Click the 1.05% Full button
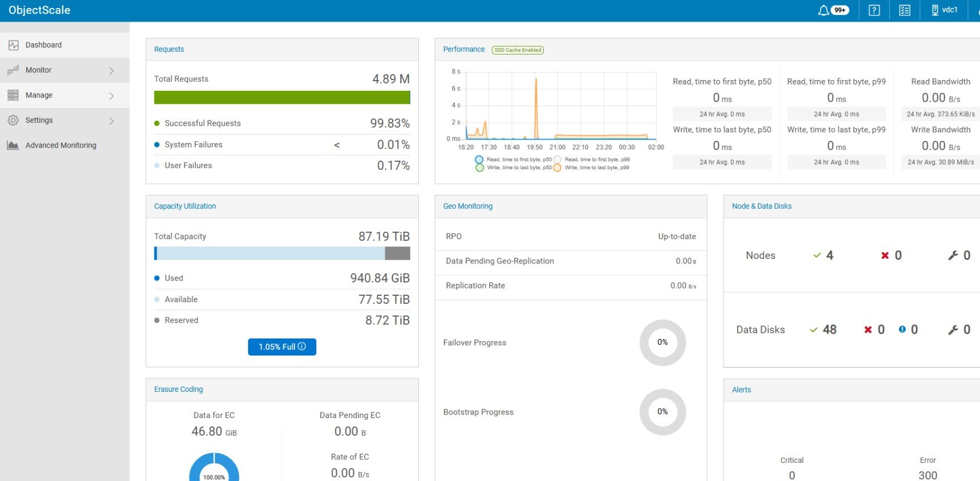 click(282, 347)
